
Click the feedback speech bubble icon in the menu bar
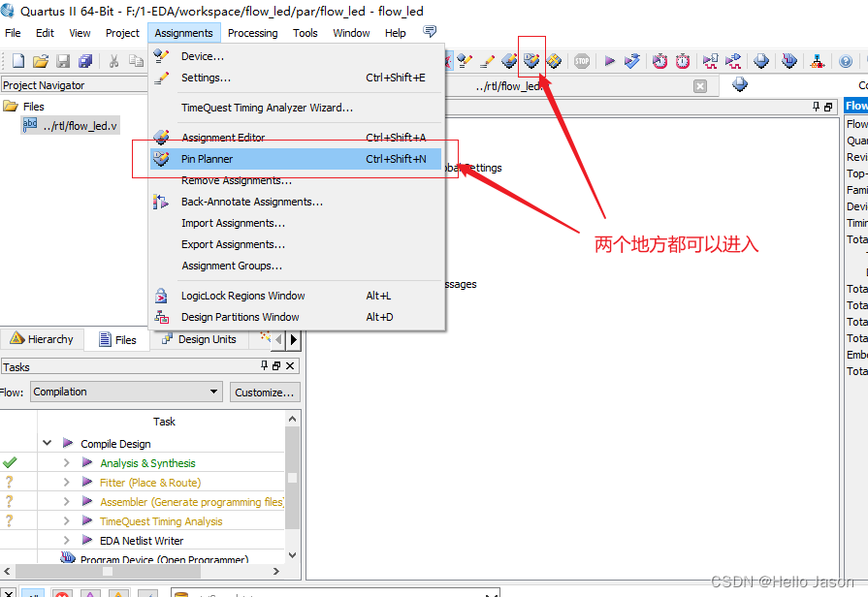(430, 31)
